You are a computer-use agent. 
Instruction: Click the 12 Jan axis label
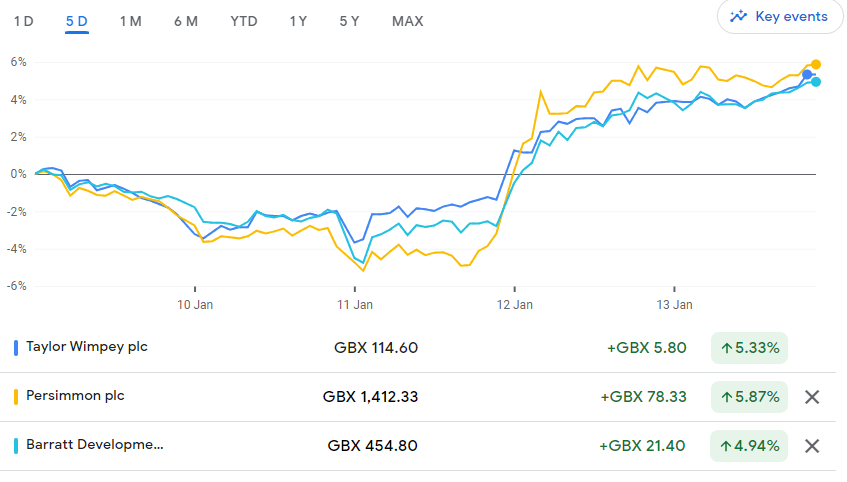click(514, 304)
